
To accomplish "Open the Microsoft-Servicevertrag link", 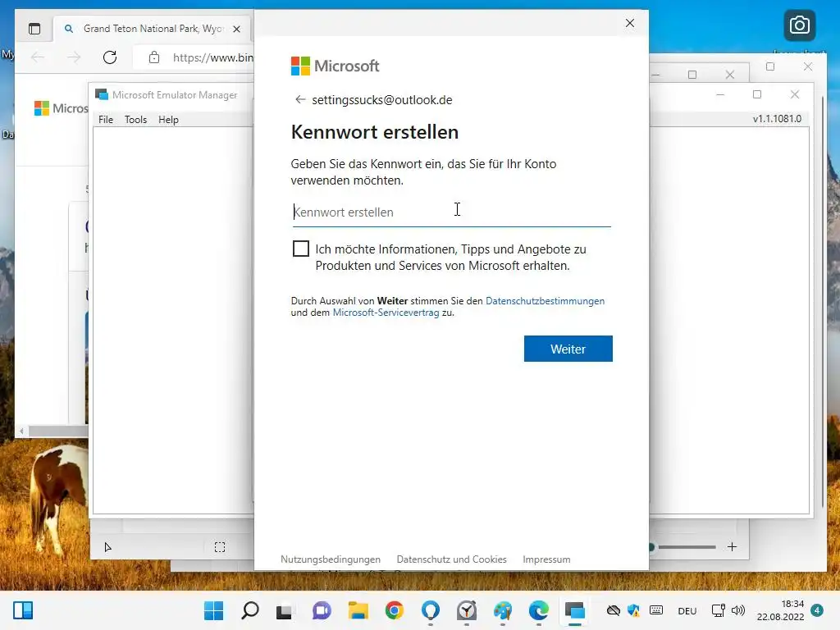I will point(386,313).
